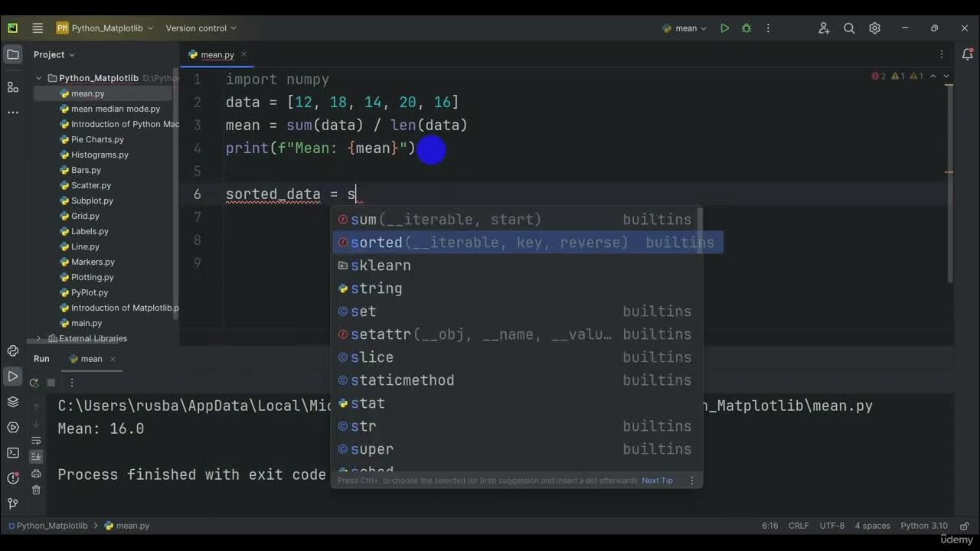Close the mean.py editor tab
This screenshot has width=980, height=551.
point(244,54)
